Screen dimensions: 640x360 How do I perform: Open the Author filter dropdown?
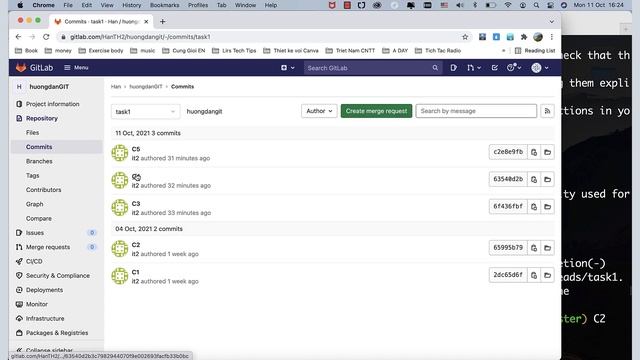[x=319, y=111]
